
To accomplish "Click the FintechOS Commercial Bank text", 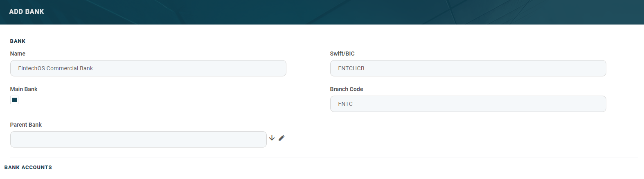I will click(55, 68).
